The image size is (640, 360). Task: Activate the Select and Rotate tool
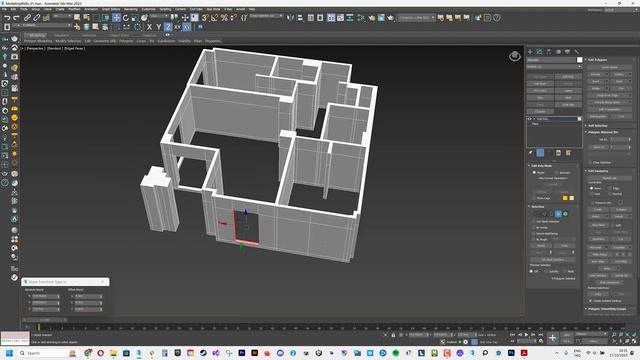point(126,18)
